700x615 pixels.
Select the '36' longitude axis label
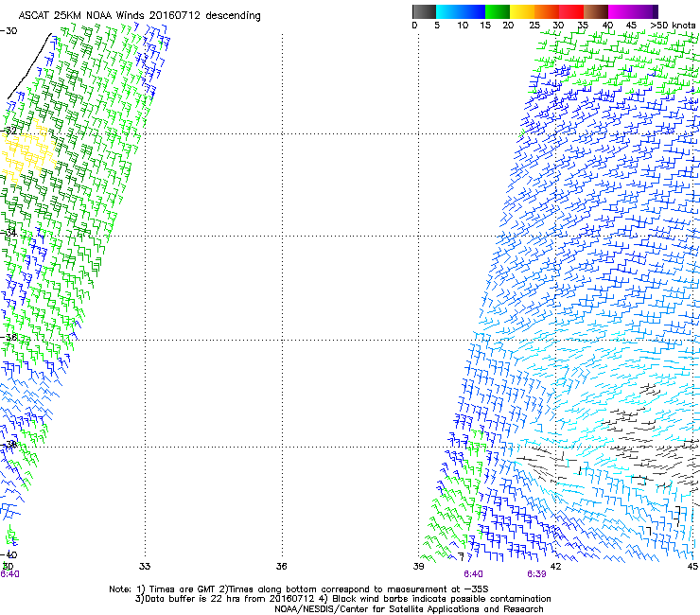(x=281, y=567)
